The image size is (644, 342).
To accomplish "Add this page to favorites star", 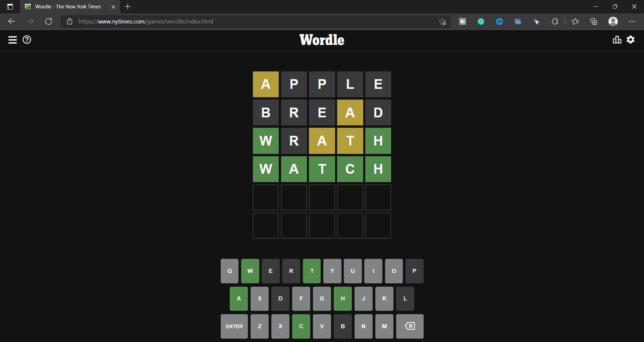I will click(x=442, y=21).
